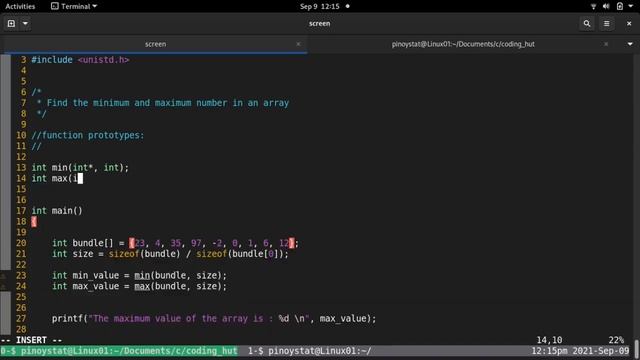Click line number 10 in the gutter
This screenshot has width=640, height=360.
pyautogui.click(x=21, y=135)
